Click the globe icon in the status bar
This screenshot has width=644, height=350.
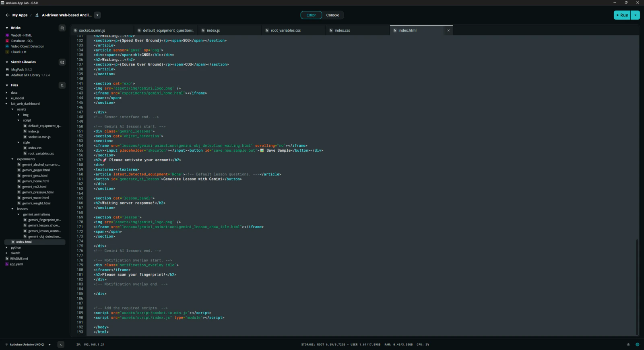637,344
